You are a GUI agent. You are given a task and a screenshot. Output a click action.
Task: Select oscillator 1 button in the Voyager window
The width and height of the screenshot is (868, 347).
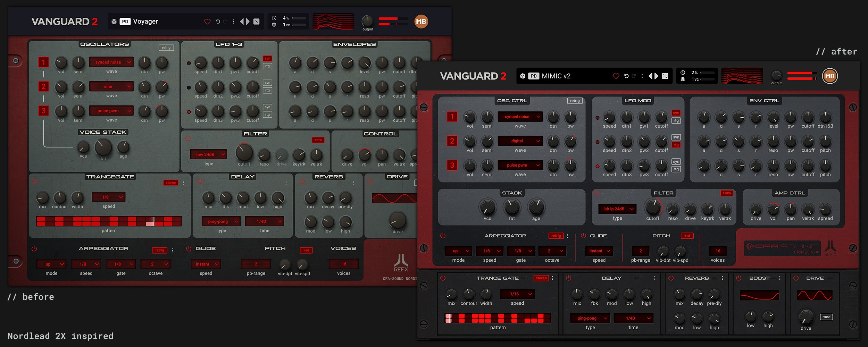(43, 62)
